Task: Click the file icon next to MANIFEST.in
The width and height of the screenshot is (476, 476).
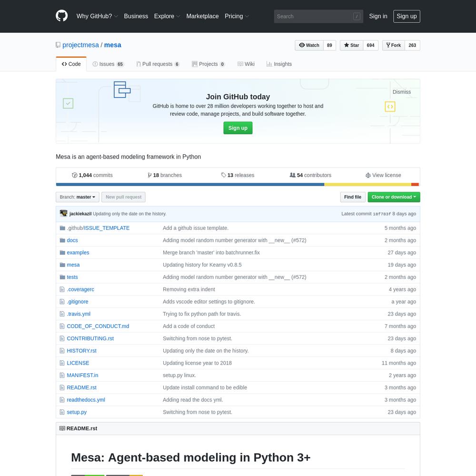Action: [x=62, y=376]
